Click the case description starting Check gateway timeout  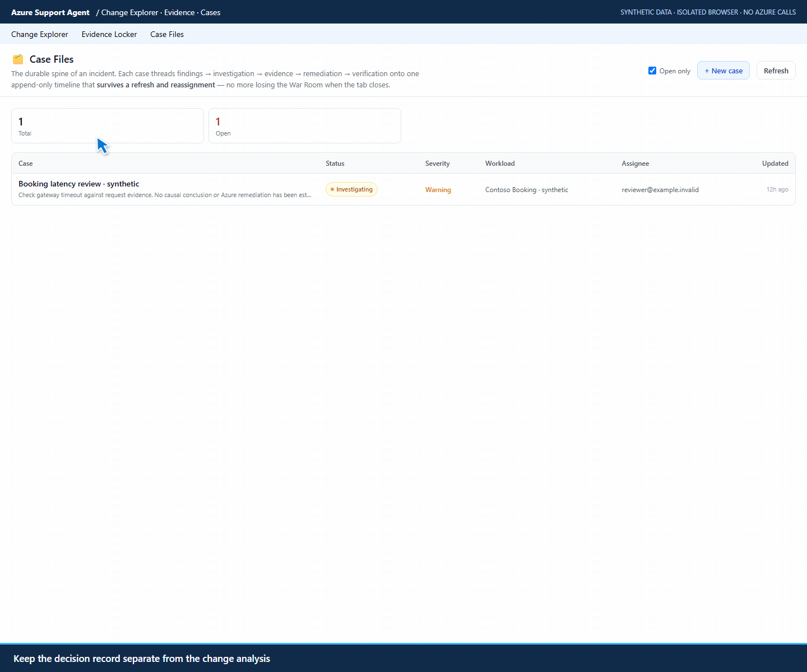(x=165, y=195)
